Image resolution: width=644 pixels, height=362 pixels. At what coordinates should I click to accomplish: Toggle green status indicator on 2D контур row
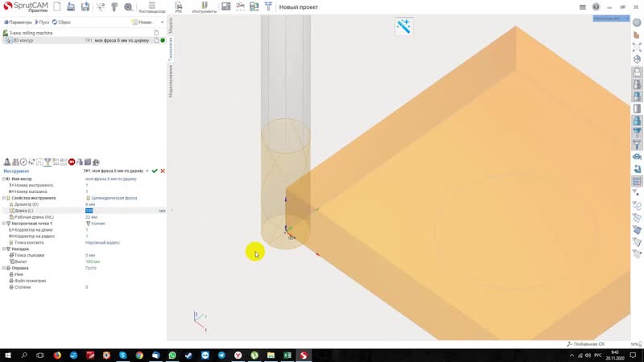(163, 39)
